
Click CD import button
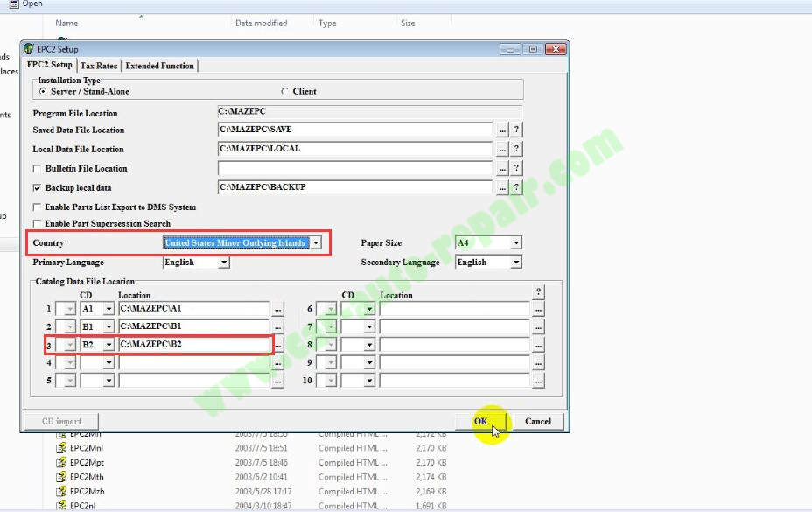coord(61,421)
